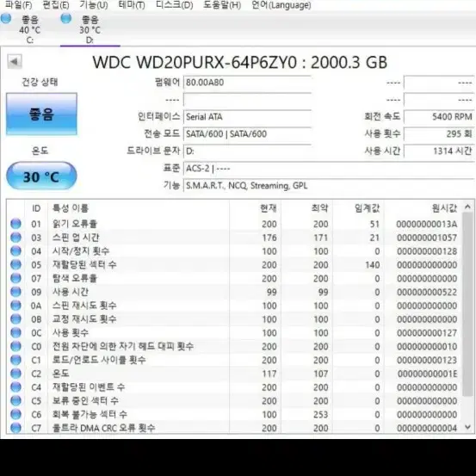Image resolution: width=476 pixels, height=476 pixels.
Task: Click the SMART list vertical scrollbar thumb
Action: tap(467, 304)
